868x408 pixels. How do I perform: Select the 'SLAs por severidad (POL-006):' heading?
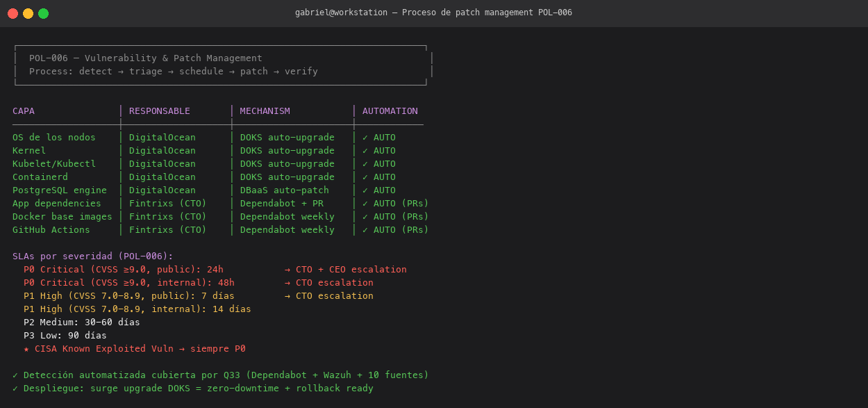[x=93, y=256]
